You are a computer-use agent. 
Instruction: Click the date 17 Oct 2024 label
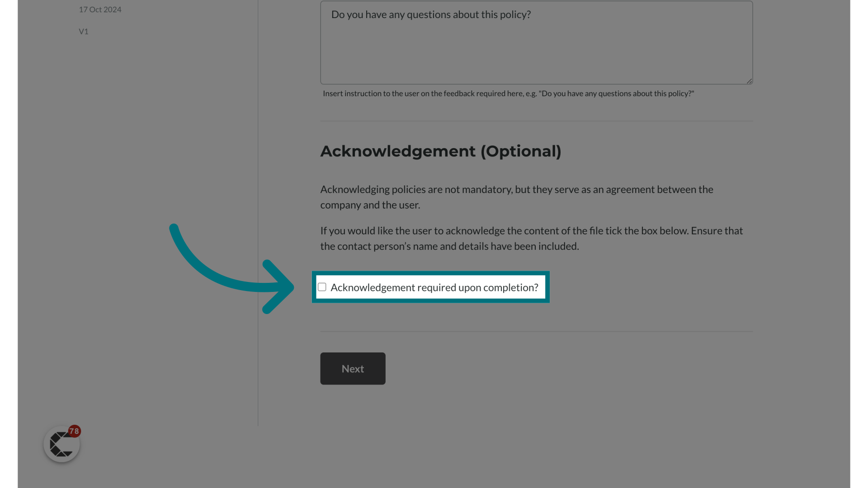point(99,9)
